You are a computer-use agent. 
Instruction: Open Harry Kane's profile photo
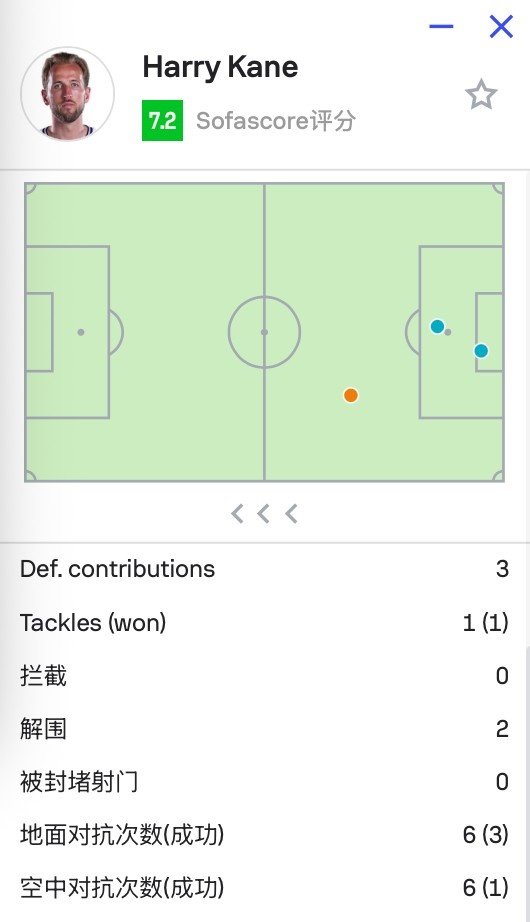tap(68, 94)
